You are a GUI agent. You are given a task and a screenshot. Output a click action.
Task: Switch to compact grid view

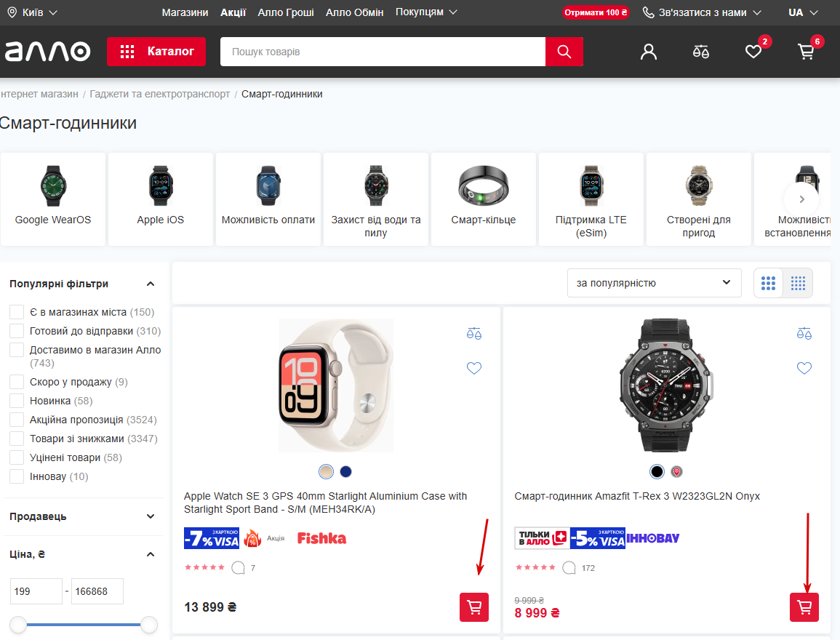click(x=799, y=284)
